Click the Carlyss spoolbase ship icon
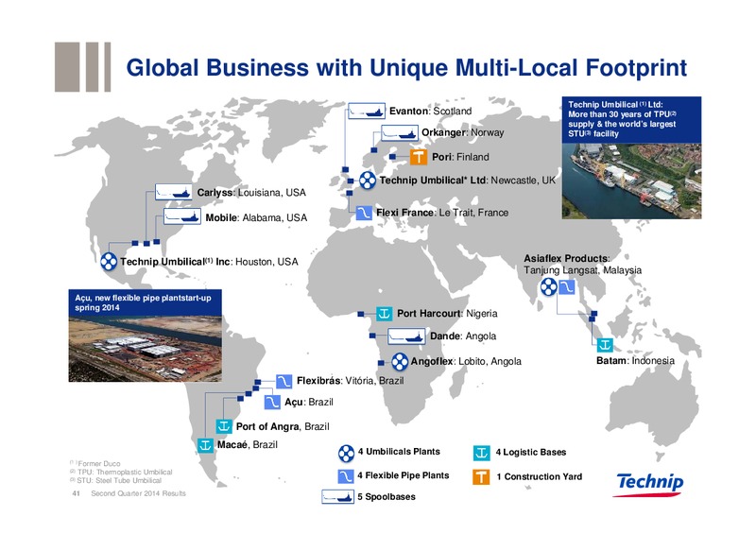This screenshot has width=756, height=534. [174, 192]
